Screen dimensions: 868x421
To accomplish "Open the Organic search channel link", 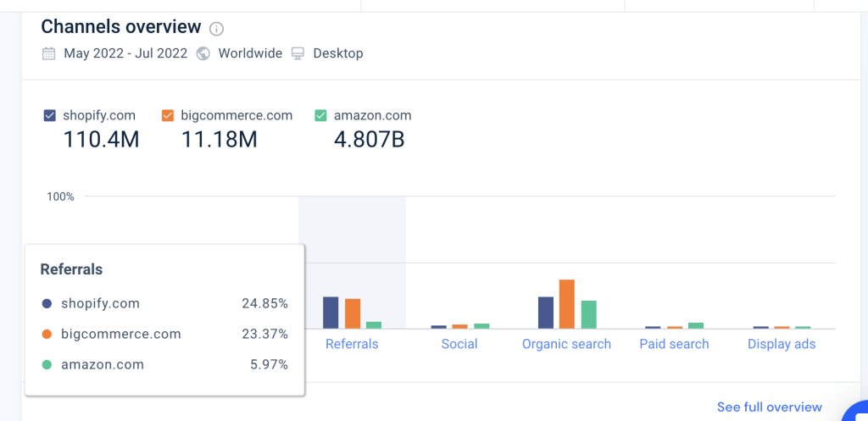I will [x=567, y=344].
